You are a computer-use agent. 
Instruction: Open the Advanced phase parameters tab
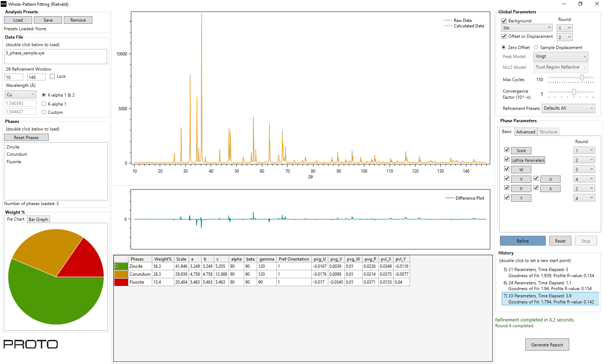[526, 132]
